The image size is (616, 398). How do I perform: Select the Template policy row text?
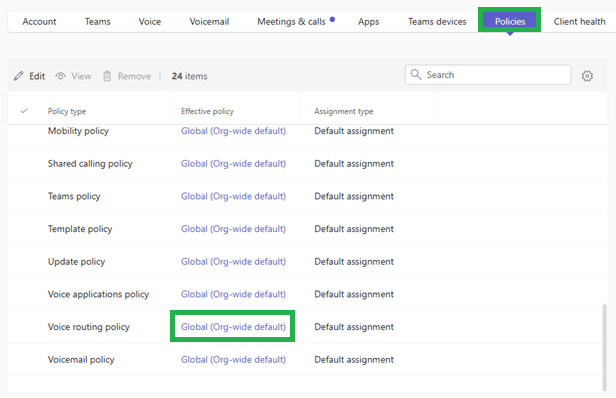click(x=80, y=229)
